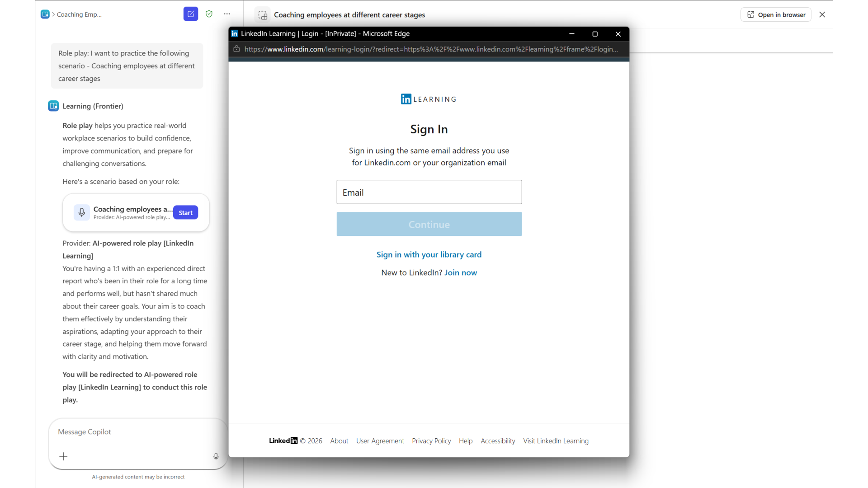Image resolution: width=868 pixels, height=488 pixels.
Task: Click the LinkedIn Learning logo
Action: pos(429,99)
